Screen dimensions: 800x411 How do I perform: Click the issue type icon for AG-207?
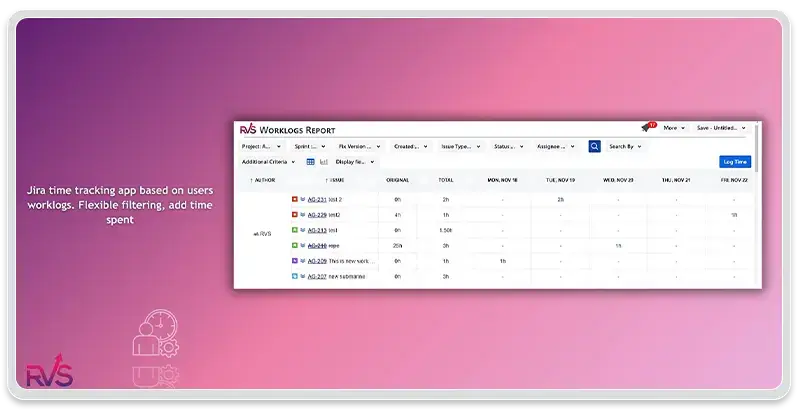(294, 276)
